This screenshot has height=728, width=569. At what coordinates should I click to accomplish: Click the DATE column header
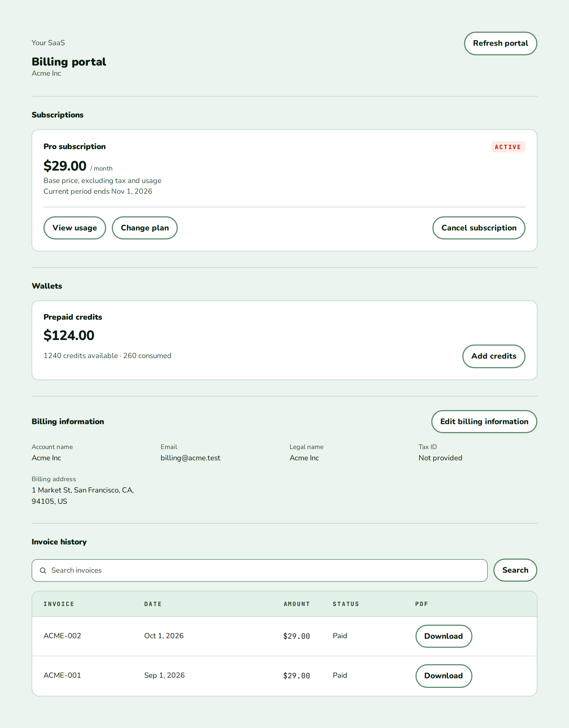tap(153, 604)
